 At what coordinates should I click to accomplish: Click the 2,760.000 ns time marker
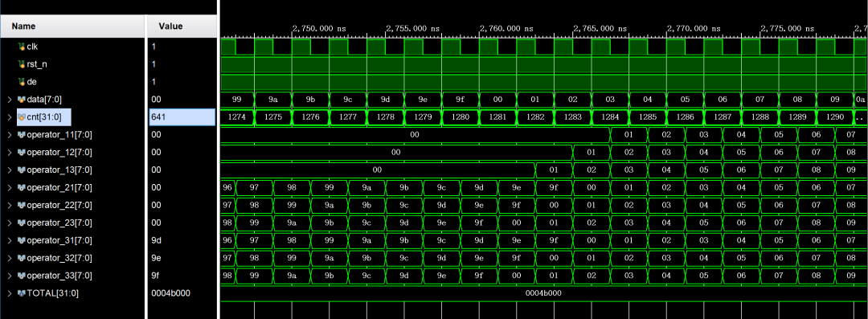[506, 28]
